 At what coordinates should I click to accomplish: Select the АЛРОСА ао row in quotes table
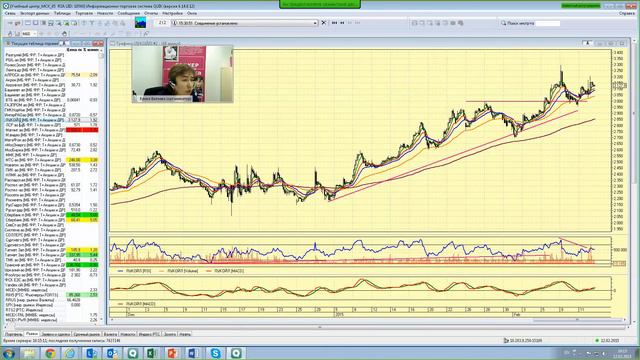pyautogui.click(x=51, y=75)
